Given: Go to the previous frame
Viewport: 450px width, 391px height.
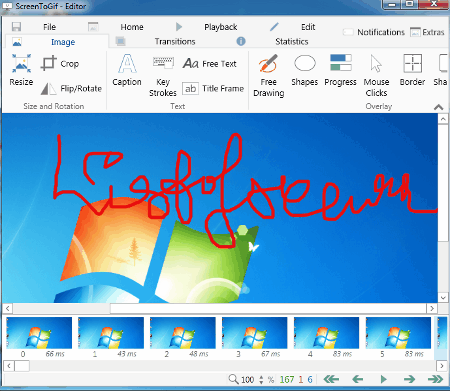Looking at the screenshot, I should pyautogui.click(x=358, y=379).
